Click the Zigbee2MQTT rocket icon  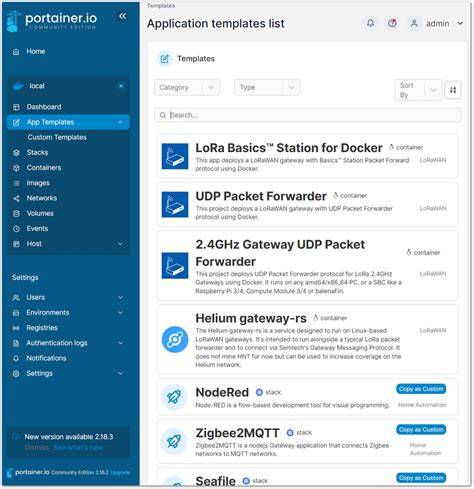tap(174, 441)
